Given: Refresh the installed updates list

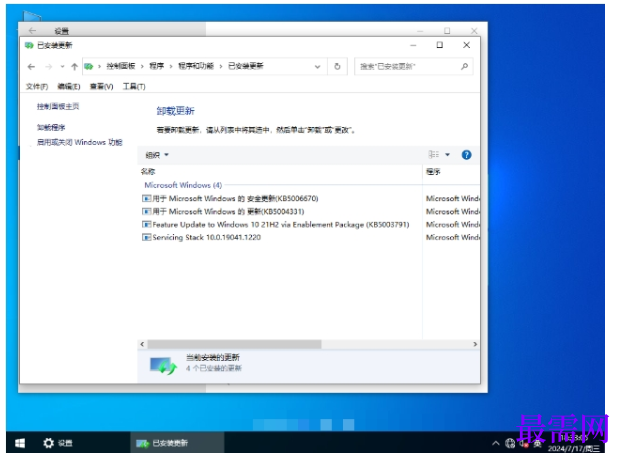Looking at the screenshot, I should pyautogui.click(x=337, y=66).
